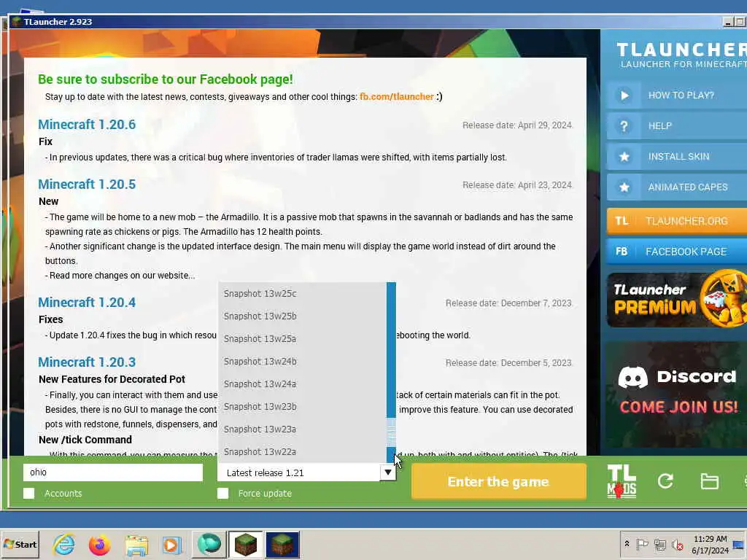This screenshot has width=747, height=560.
Task: Click the username field containing ohio
Action: pos(113,472)
